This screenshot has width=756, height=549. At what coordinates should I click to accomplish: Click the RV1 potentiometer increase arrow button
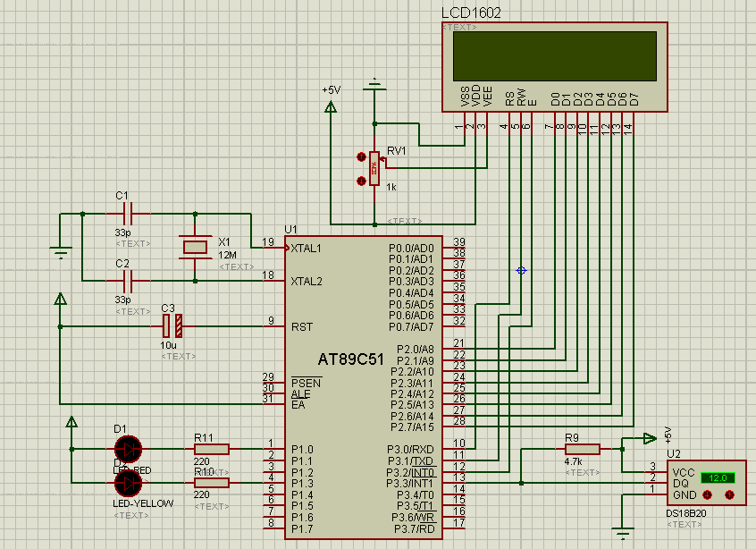tap(361, 157)
